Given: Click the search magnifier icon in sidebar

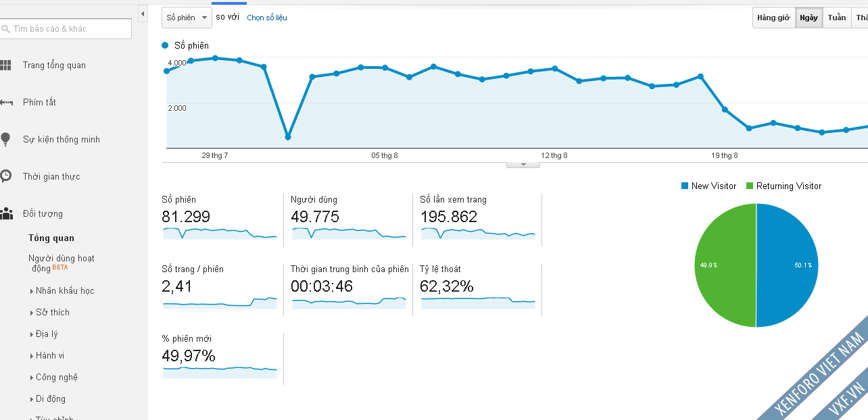Looking at the screenshot, I should 5,29.
